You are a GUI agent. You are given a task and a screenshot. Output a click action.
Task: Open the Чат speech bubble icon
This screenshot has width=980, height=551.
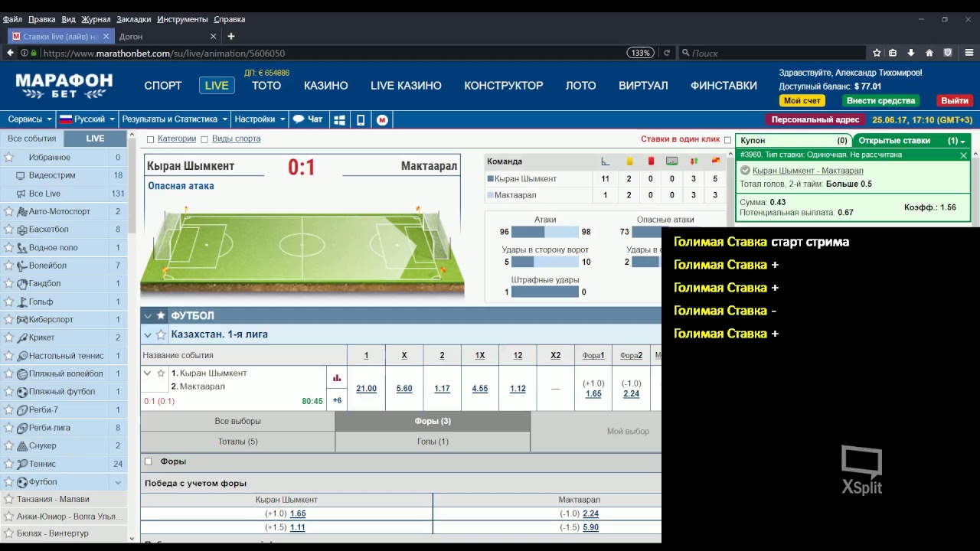tap(299, 119)
